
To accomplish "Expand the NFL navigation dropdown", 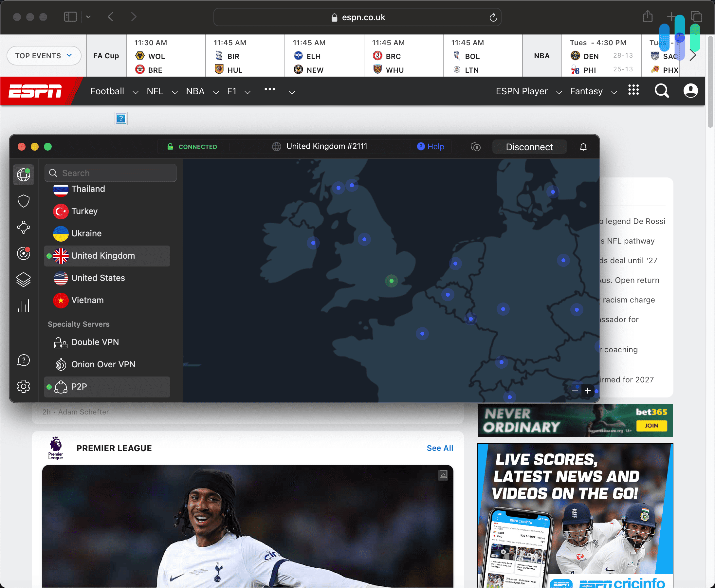I will point(174,91).
